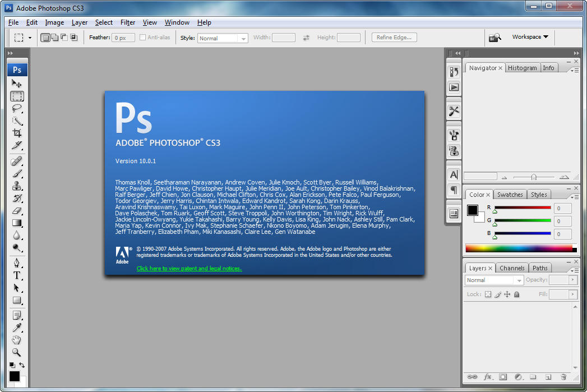
Task: Toggle Lock all padlock icon
Action: 516,294
